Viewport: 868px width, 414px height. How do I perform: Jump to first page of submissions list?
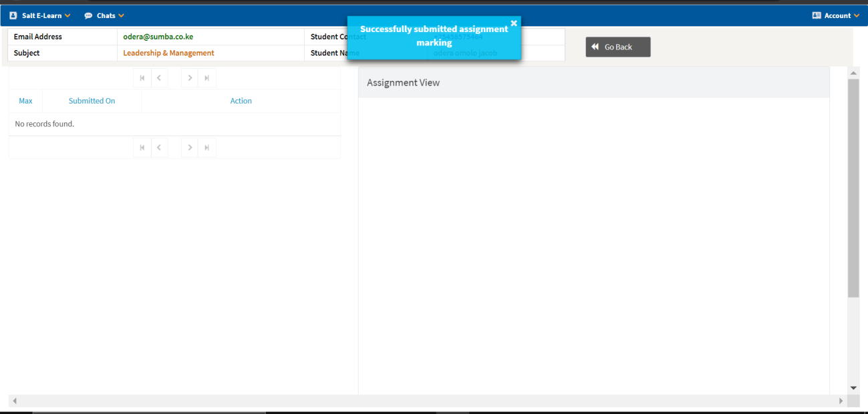click(142, 77)
